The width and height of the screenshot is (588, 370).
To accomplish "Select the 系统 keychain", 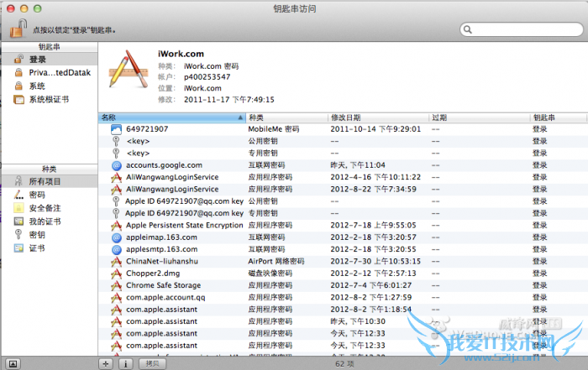I will coord(50,86).
